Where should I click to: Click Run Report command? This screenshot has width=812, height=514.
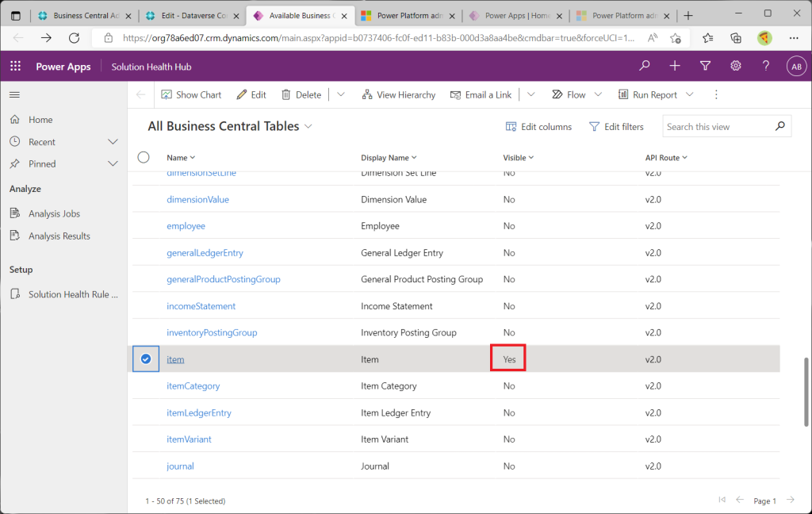[648, 95]
